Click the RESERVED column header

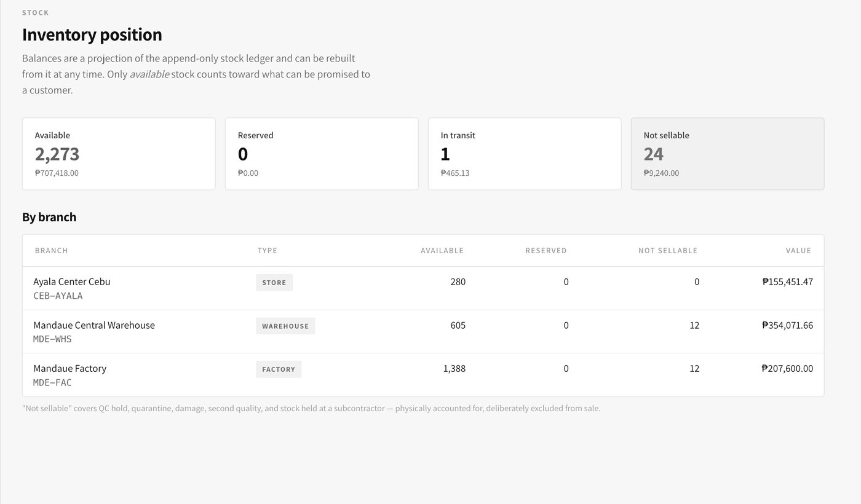(546, 250)
